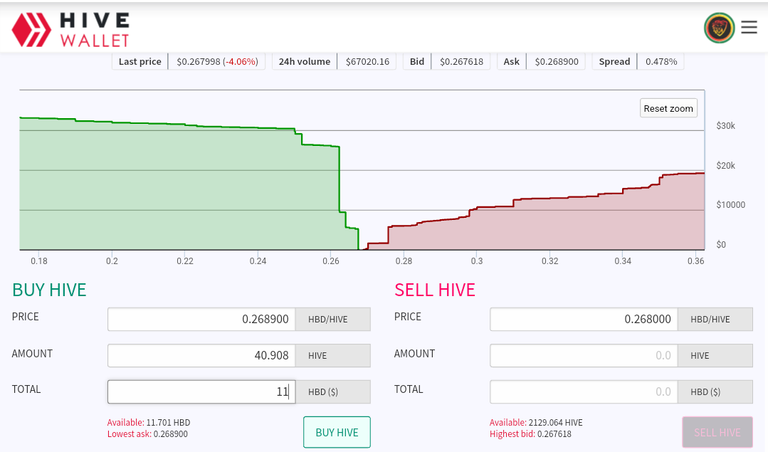The image size is (768, 452).
Task: Click the $30k axis label
Action: 725,126
